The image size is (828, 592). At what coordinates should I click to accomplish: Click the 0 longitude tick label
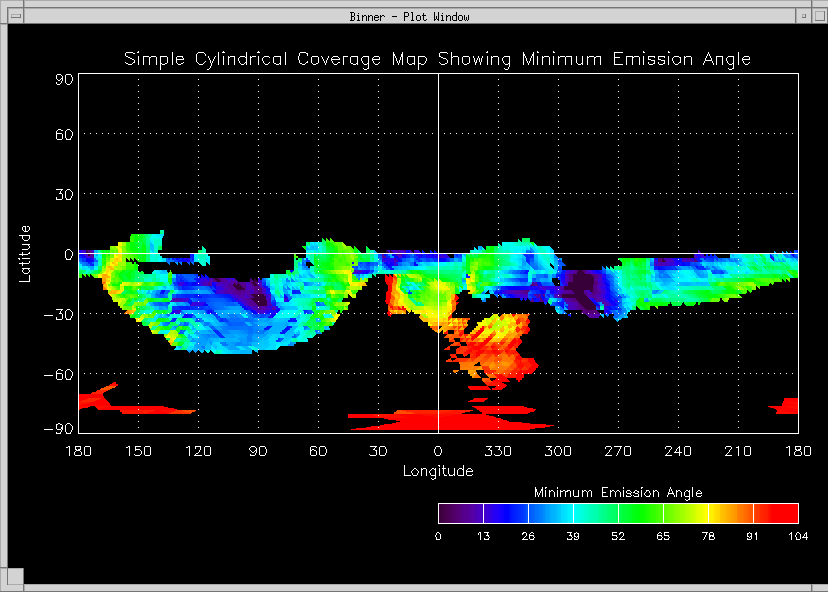(x=438, y=452)
